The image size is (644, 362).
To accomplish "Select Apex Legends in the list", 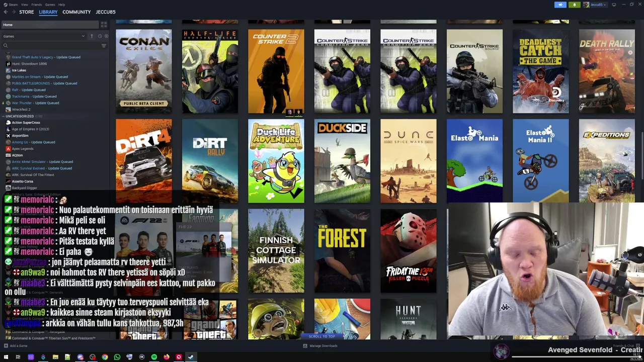I will [x=23, y=149].
